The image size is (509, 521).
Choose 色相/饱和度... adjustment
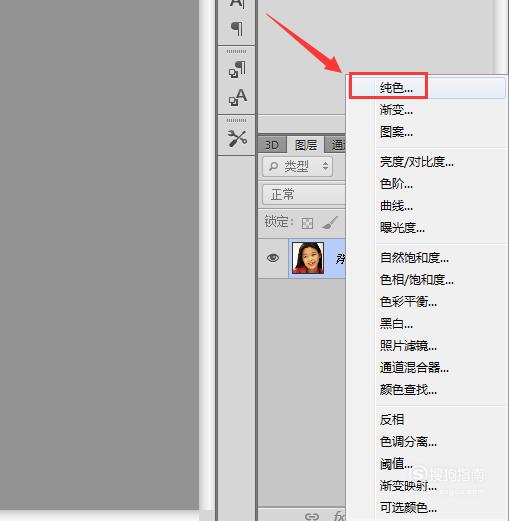click(427, 280)
